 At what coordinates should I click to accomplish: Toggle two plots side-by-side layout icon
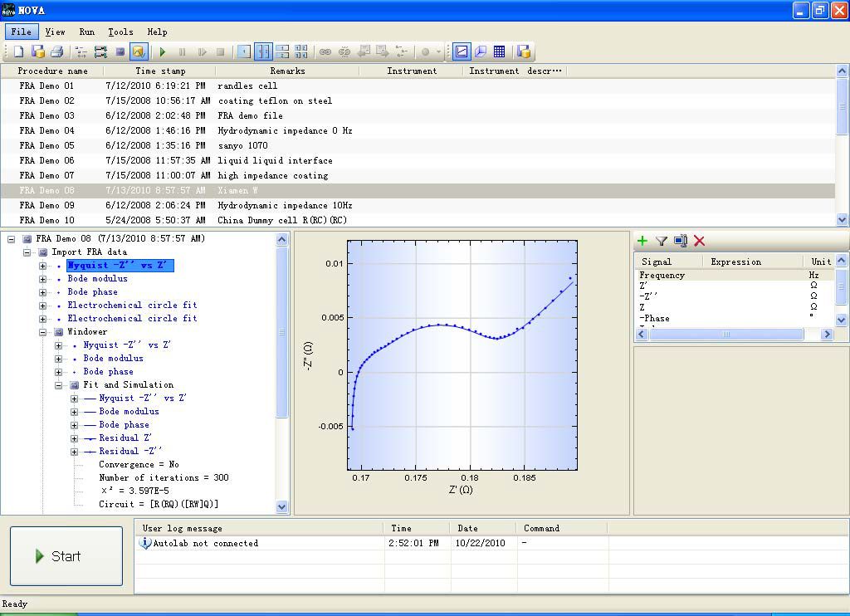[x=263, y=51]
